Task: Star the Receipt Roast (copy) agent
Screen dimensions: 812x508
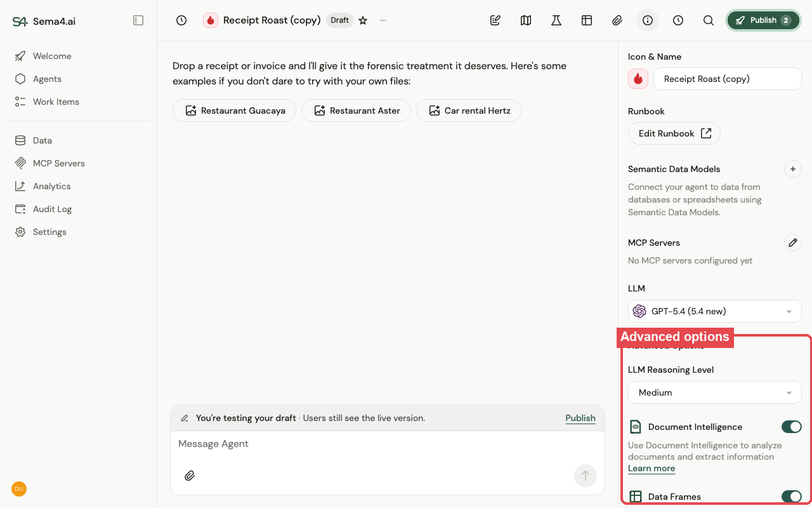Action: [x=363, y=20]
